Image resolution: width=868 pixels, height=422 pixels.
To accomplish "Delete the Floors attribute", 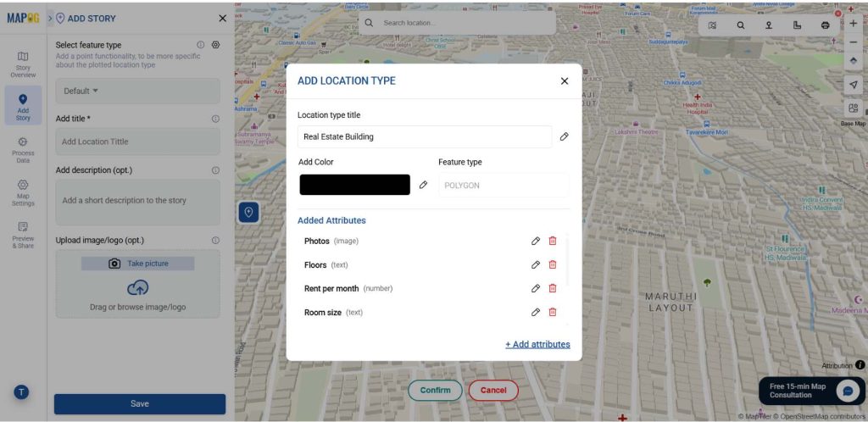I will click(x=553, y=265).
